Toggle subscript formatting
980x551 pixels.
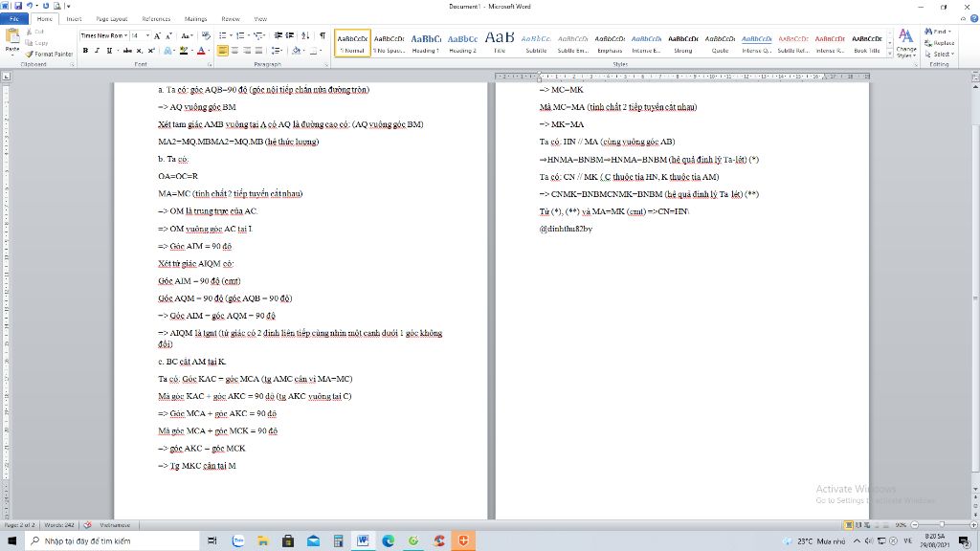(x=140, y=51)
